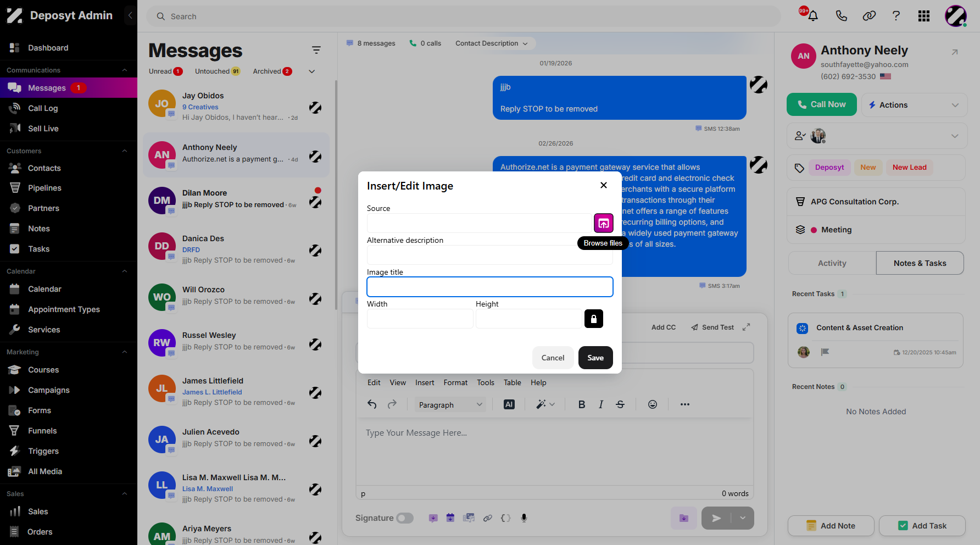The height and width of the screenshot is (545, 980).
Task: Click the insert link icon below editor
Action: (x=487, y=518)
